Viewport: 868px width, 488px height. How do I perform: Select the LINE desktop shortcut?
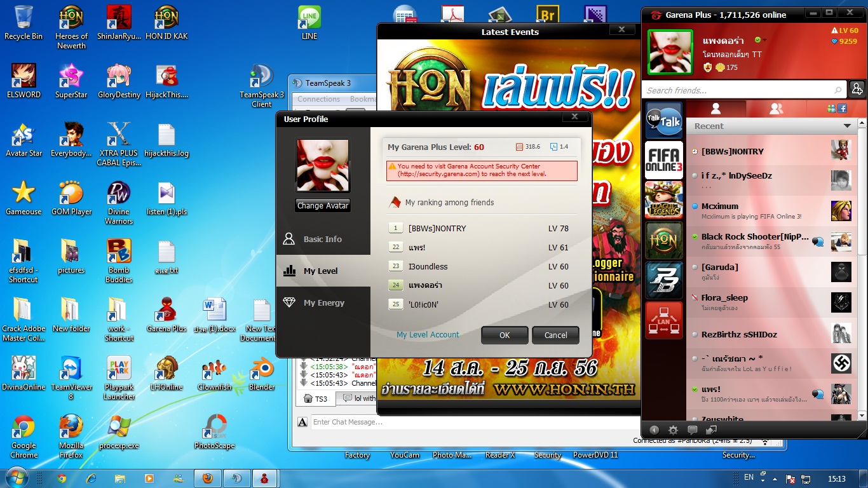point(309,23)
